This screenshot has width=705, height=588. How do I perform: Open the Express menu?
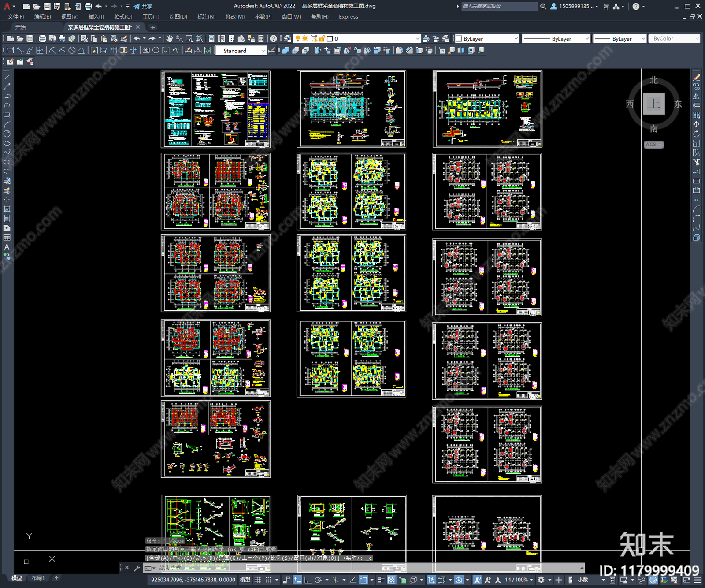[x=349, y=16]
